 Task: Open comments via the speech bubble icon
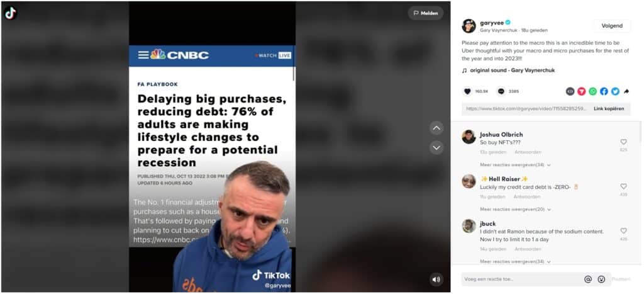point(501,91)
